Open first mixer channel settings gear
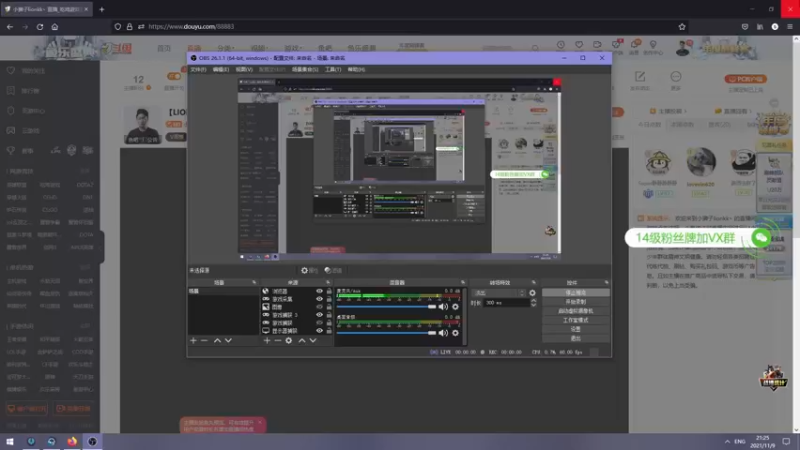 pyautogui.click(x=456, y=307)
